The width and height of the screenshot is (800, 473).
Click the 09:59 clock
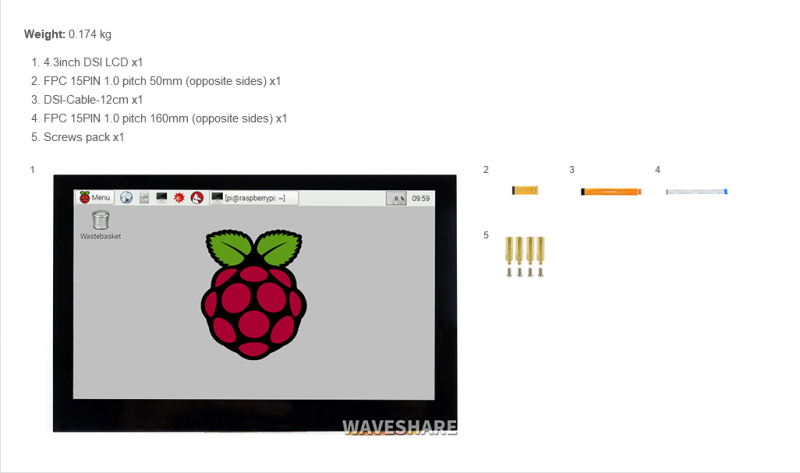tap(420, 198)
